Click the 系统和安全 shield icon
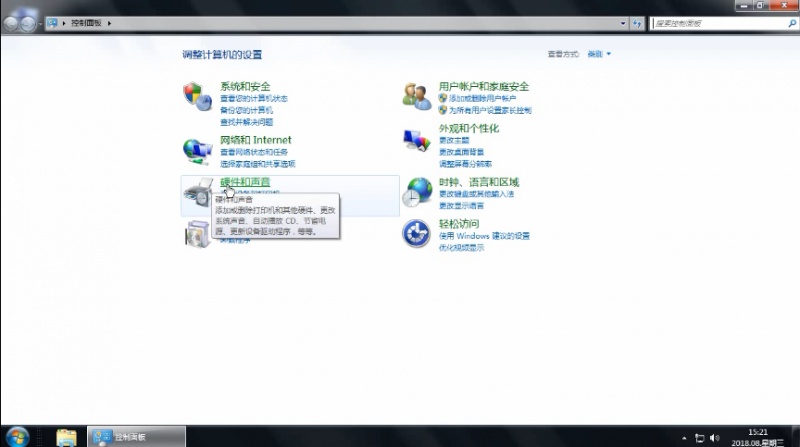This screenshot has width=800, height=447. pos(197,96)
